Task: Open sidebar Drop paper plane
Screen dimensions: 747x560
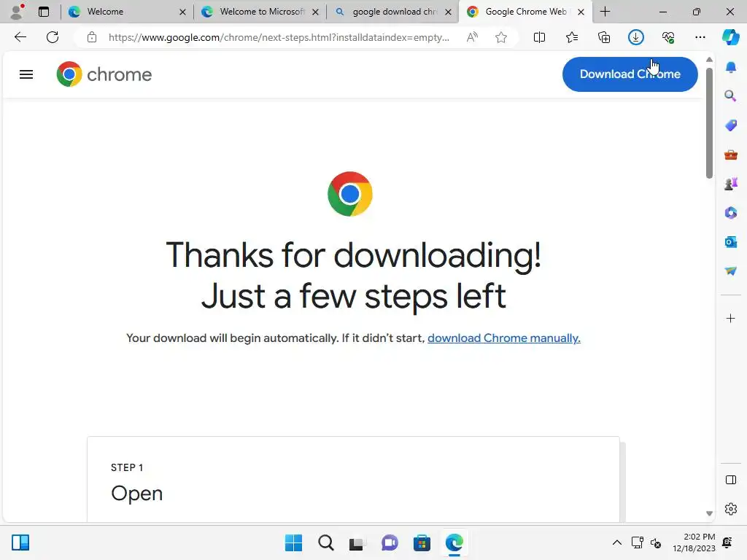Action: pyautogui.click(x=731, y=271)
